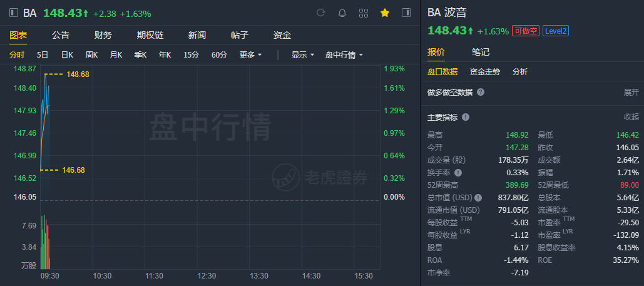The image size is (644, 286).
Task: Toggle the yellow favorite star
Action: point(385,13)
